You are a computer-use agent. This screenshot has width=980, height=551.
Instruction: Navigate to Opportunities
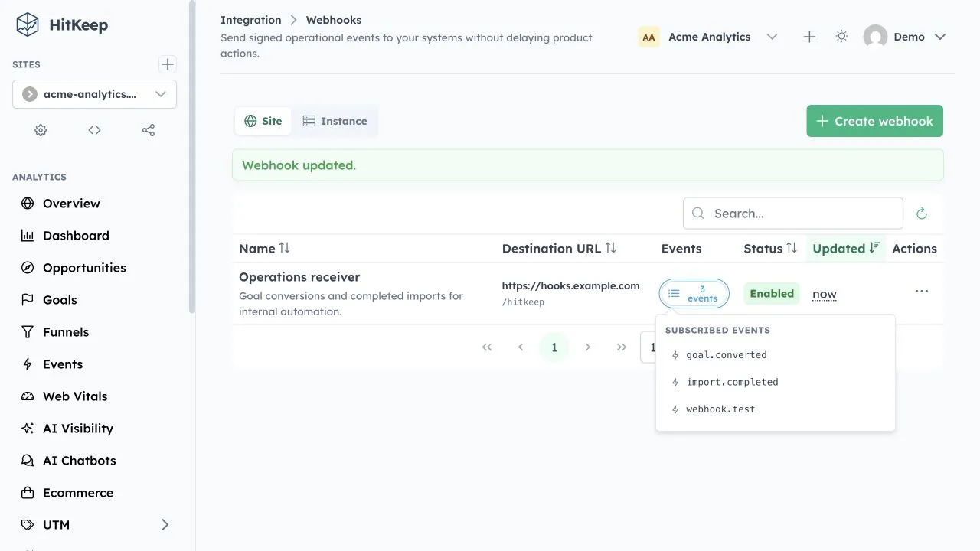[84, 268]
